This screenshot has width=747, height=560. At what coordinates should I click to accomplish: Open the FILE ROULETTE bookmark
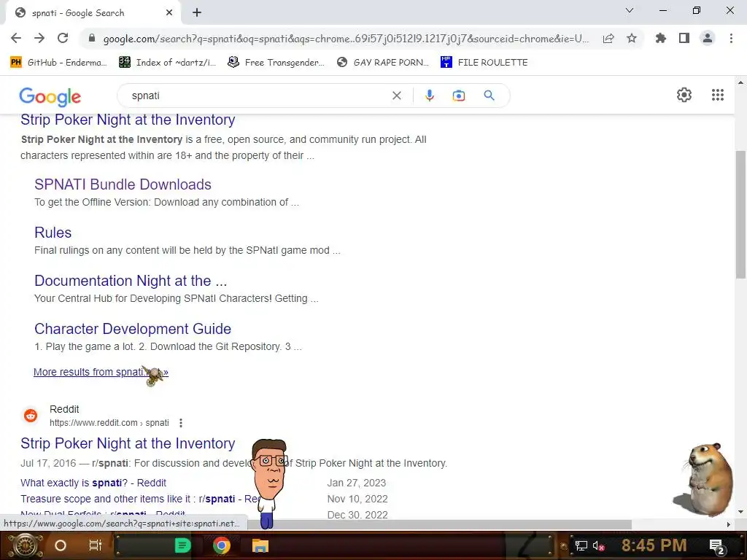484,63
